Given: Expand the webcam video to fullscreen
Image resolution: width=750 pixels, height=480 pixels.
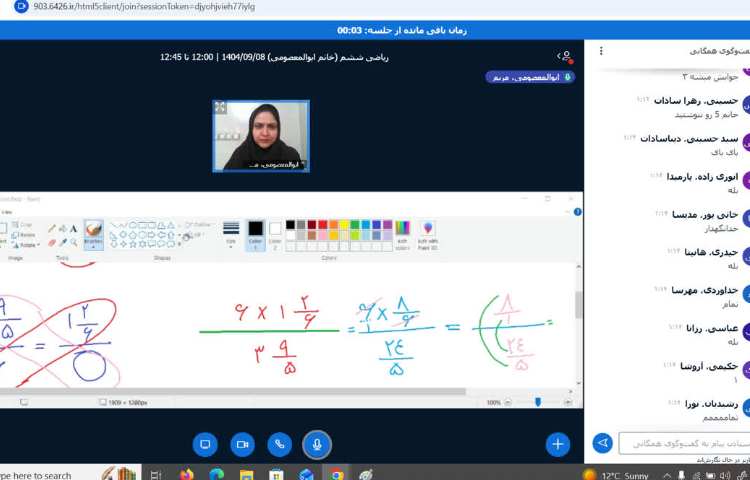Looking at the screenshot, I should click(x=220, y=107).
